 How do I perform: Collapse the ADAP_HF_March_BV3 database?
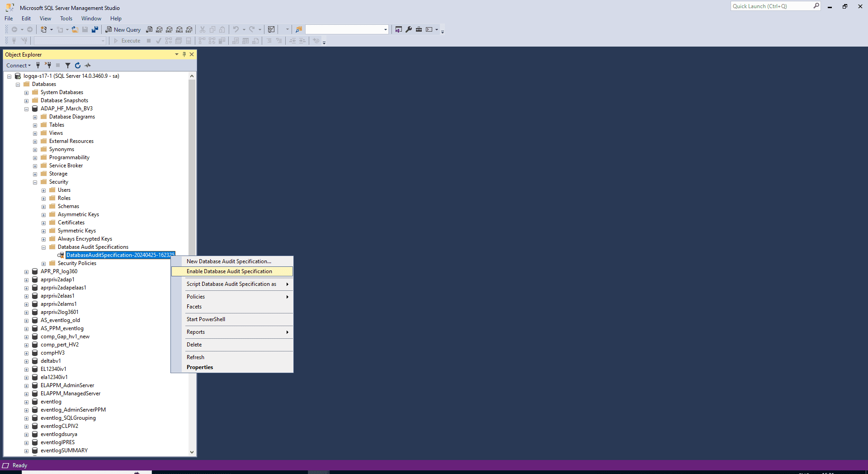(x=26, y=109)
